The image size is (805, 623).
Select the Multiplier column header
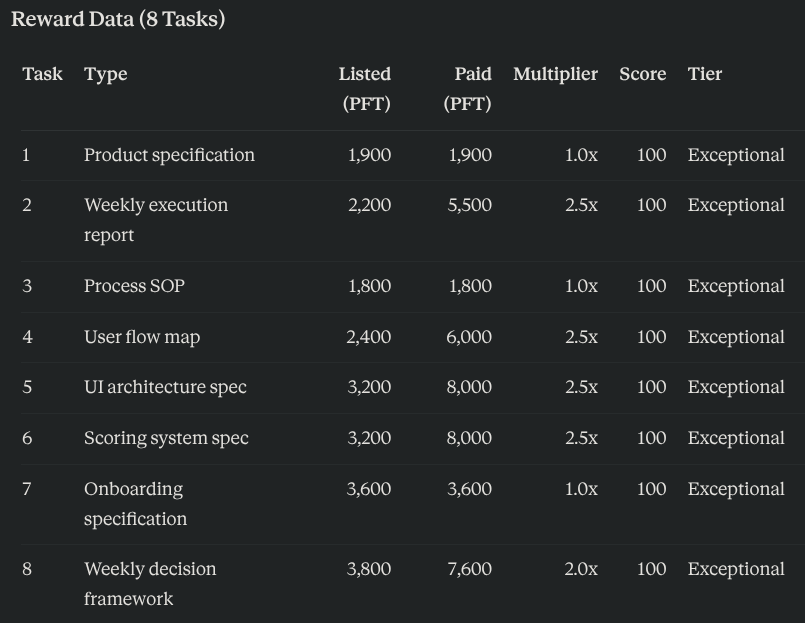555,75
